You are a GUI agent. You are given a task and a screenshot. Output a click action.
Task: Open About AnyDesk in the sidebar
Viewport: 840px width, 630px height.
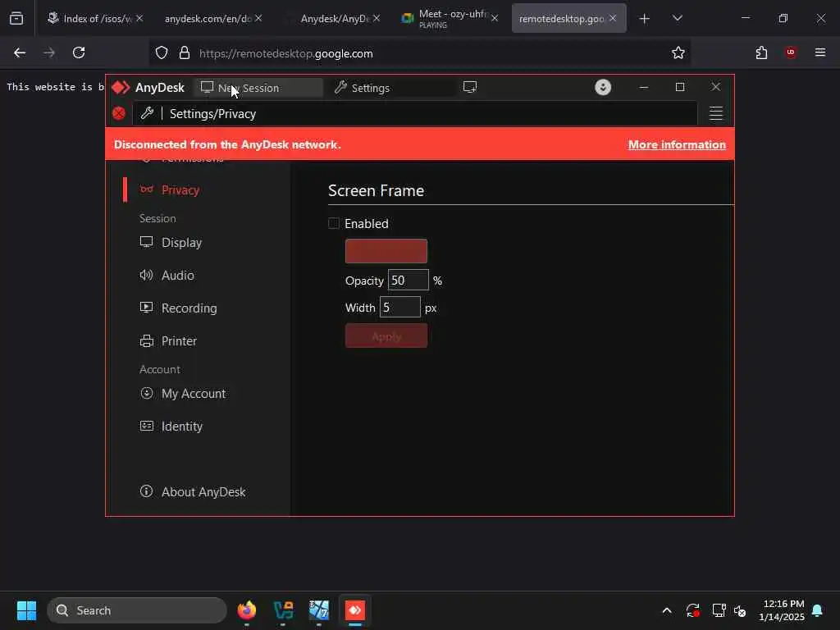(203, 492)
